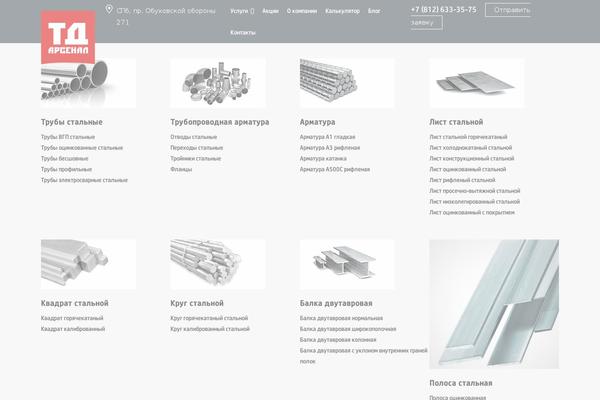Screen dimensions: 600x400
Task: Open the rebar thumbnail image
Action: point(347,83)
